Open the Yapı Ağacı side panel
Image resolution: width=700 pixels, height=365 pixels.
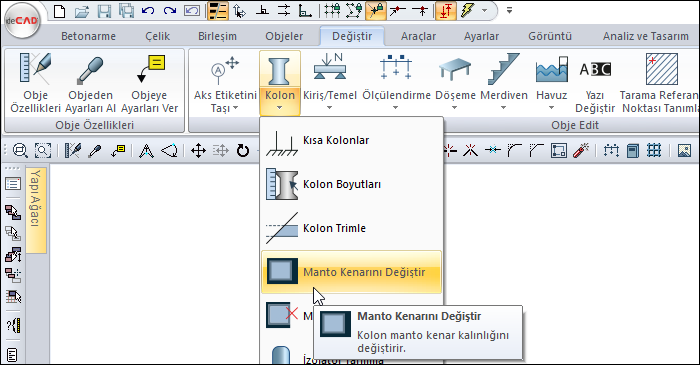coord(36,210)
